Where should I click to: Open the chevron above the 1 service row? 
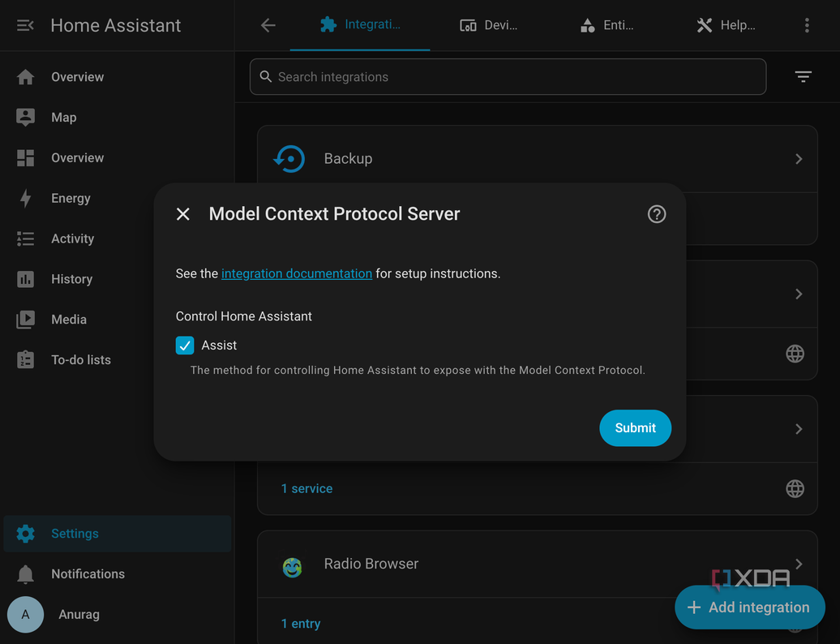[798, 429]
